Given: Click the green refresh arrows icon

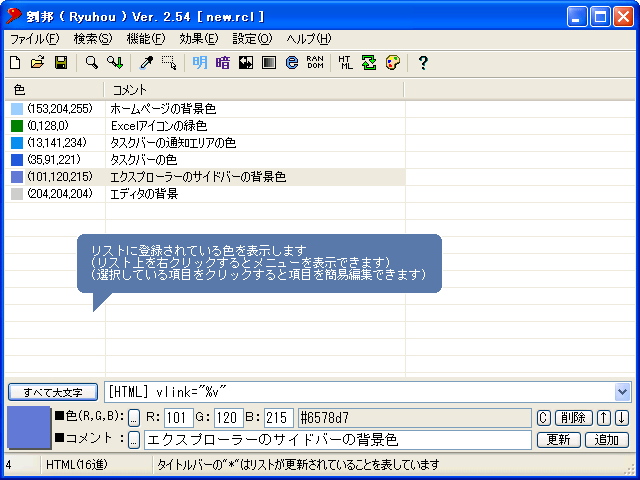Looking at the screenshot, I should 369,63.
